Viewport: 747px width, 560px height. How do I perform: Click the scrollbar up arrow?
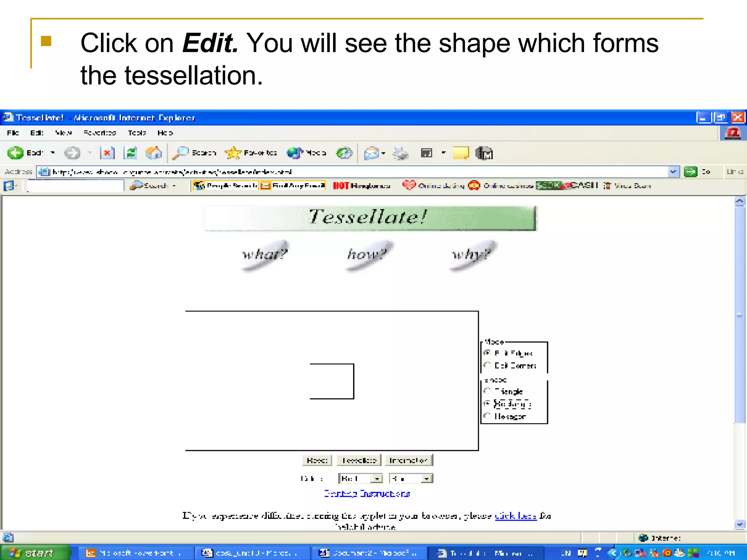coord(740,201)
